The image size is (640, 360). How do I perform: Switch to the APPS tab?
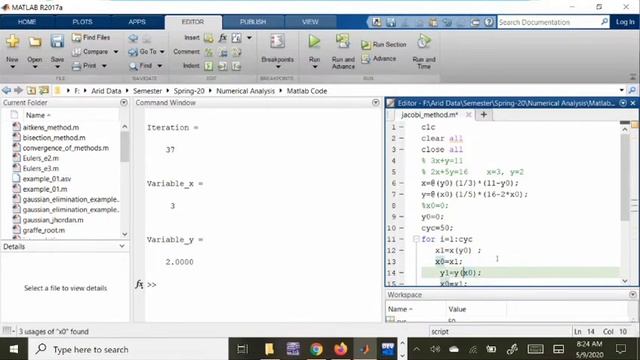[x=137, y=22]
